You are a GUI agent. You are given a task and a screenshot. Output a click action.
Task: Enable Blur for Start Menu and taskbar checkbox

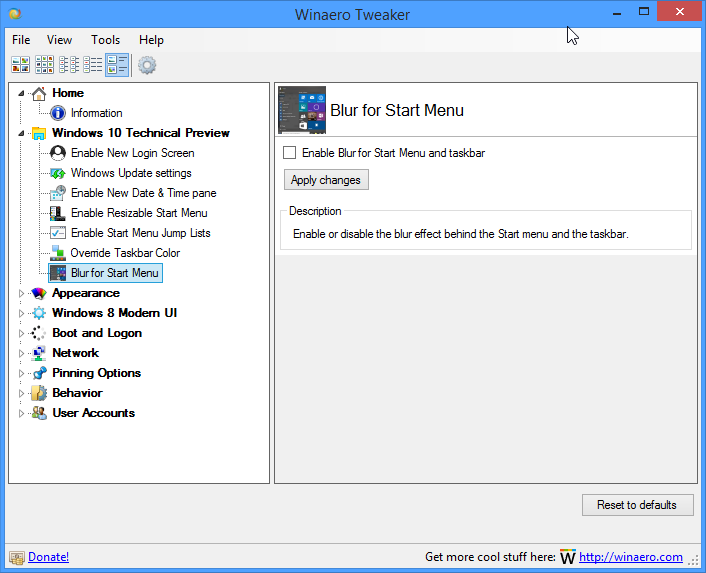[x=290, y=153]
